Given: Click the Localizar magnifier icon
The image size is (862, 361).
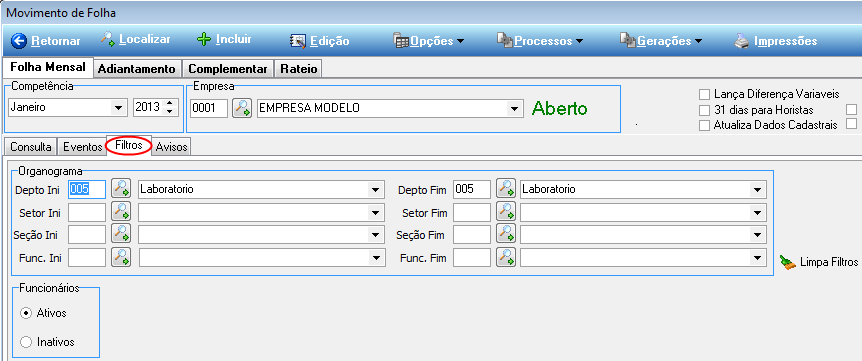Looking at the screenshot, I should 108,39.
